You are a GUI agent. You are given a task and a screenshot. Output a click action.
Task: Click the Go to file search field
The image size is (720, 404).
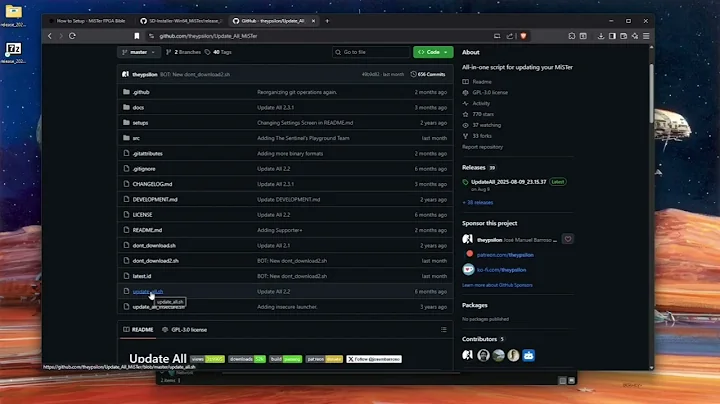click(x=371, y=52)
